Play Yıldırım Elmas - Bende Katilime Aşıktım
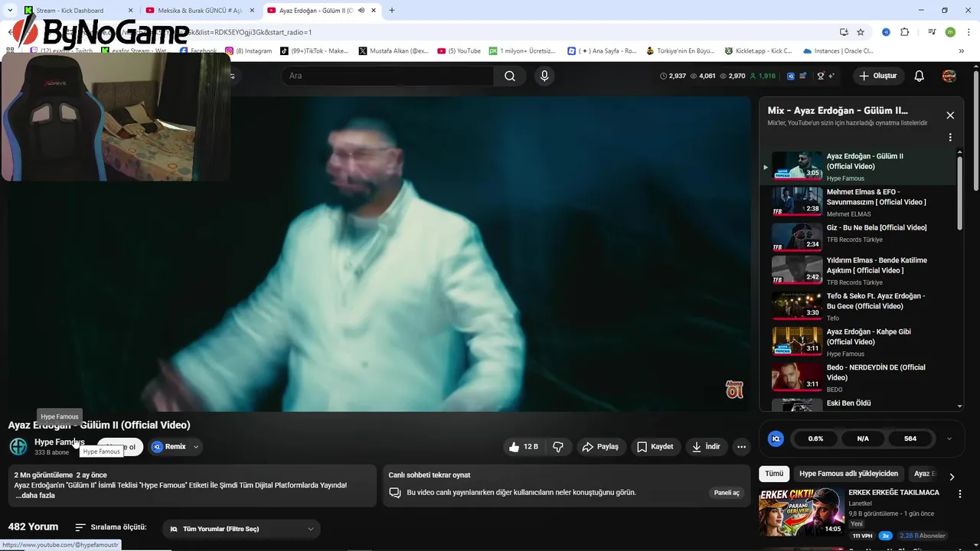Viewport: 980px width, 551px height. click(x=864, y=271)
